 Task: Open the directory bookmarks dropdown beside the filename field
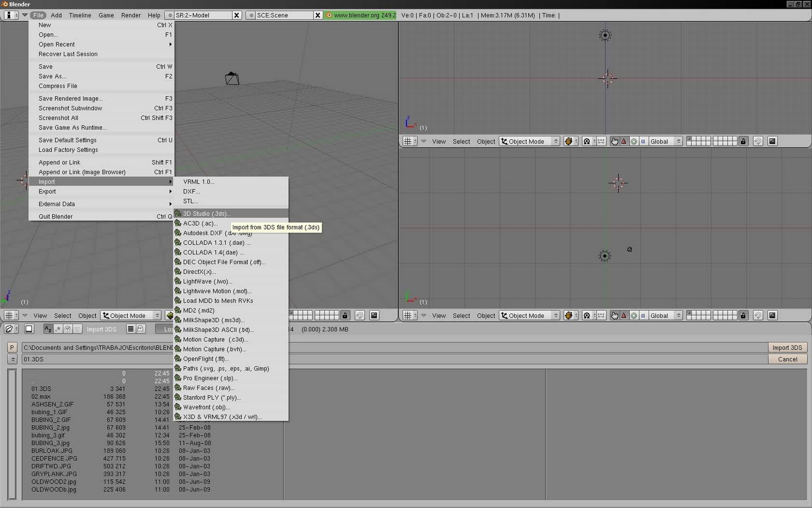[12, 359]
